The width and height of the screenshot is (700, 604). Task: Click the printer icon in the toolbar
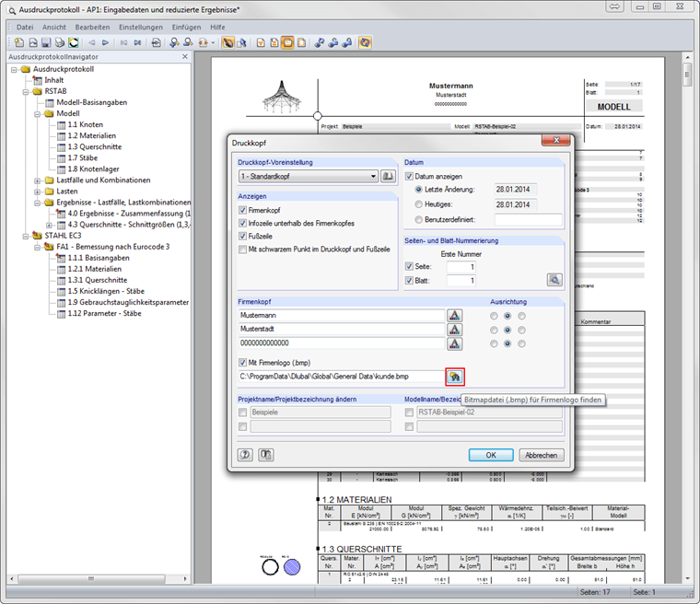(x=59, y=43)
